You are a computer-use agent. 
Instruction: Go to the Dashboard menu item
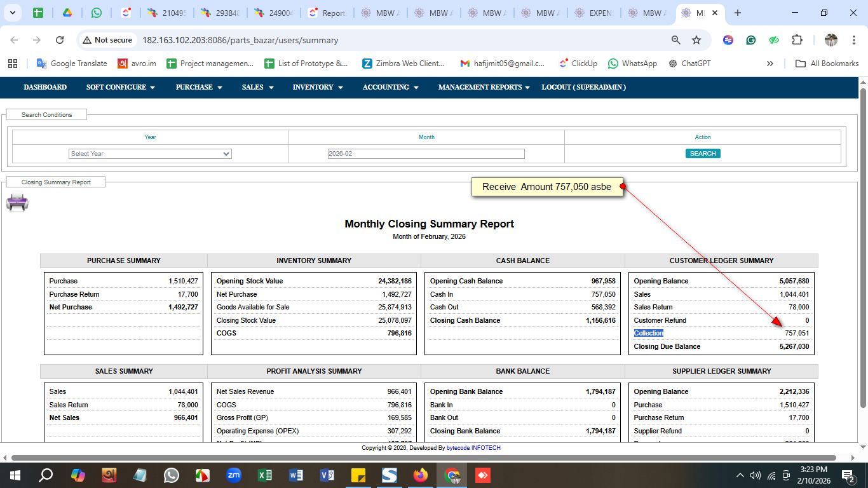(45, 87)
